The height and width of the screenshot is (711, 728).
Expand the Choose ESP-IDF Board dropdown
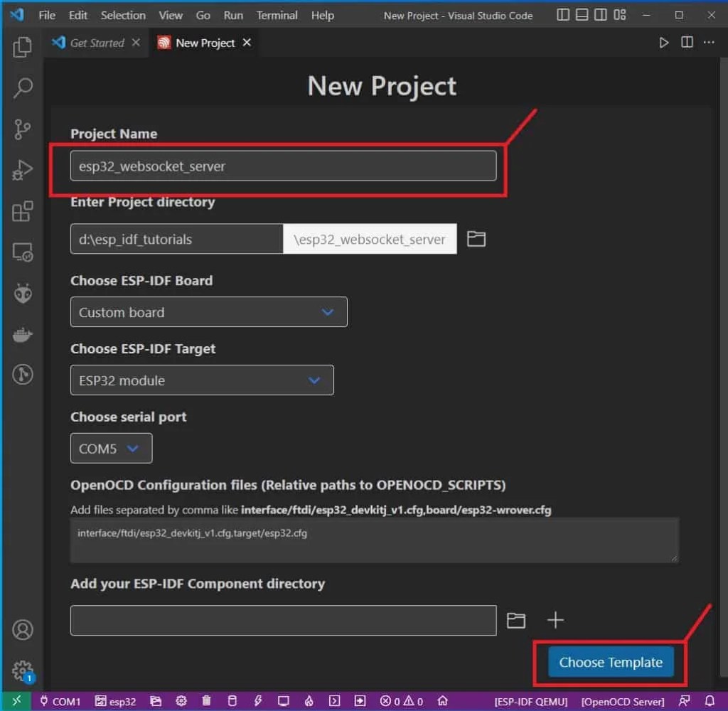(x=208, y=311)
